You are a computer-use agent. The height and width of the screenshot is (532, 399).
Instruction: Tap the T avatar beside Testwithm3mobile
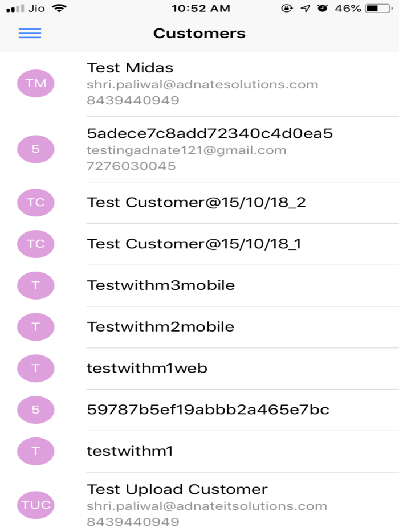(36, 285)
